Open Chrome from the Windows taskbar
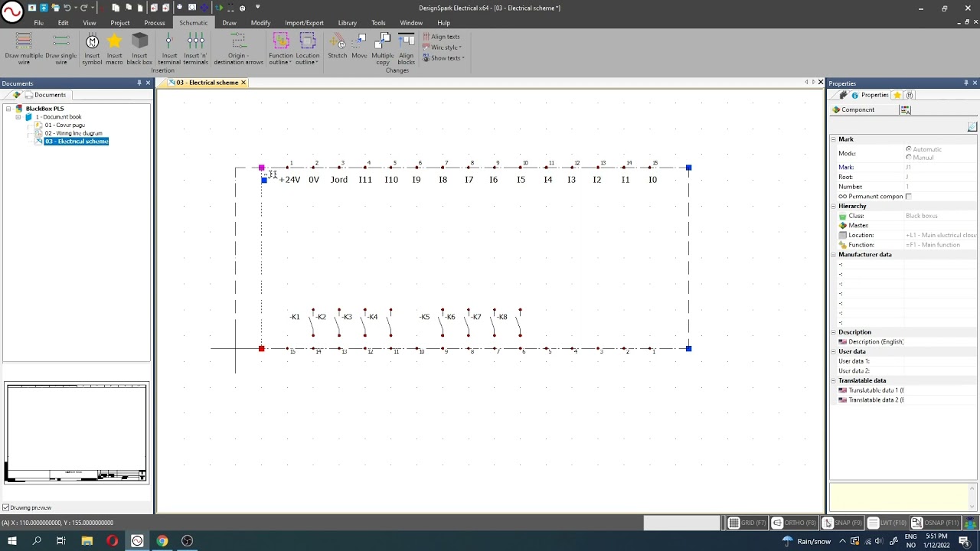 coord(162,541)
